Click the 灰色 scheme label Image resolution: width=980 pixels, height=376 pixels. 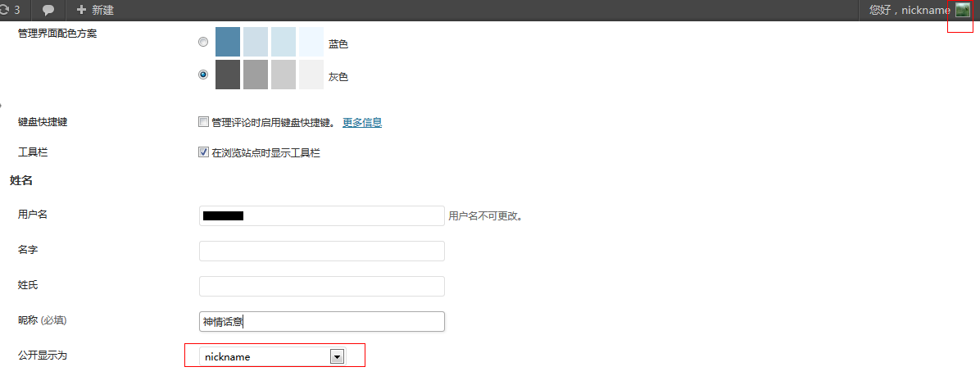pyautogui.click(x=338, y=77)
